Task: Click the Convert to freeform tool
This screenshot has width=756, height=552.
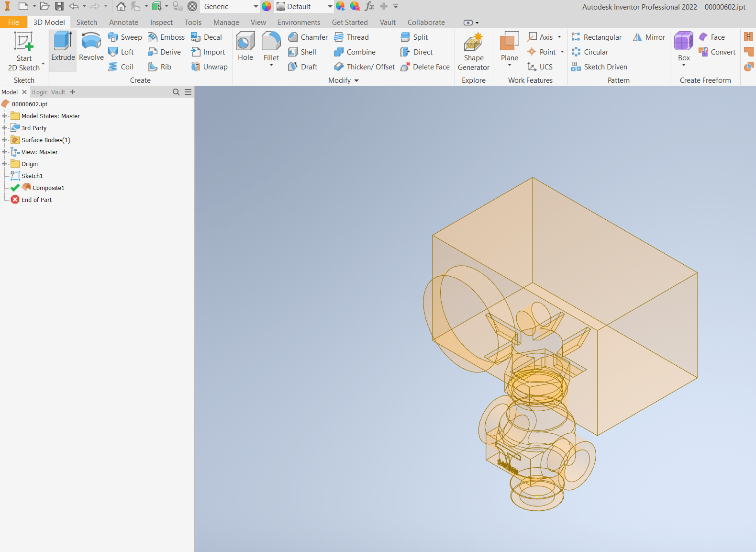Action: [717, 52]
